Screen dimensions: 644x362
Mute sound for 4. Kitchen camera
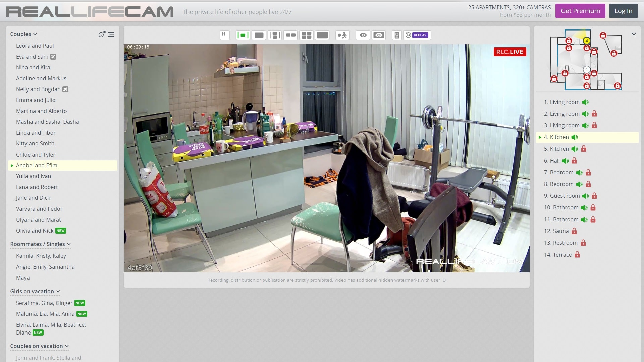point(575,137)
